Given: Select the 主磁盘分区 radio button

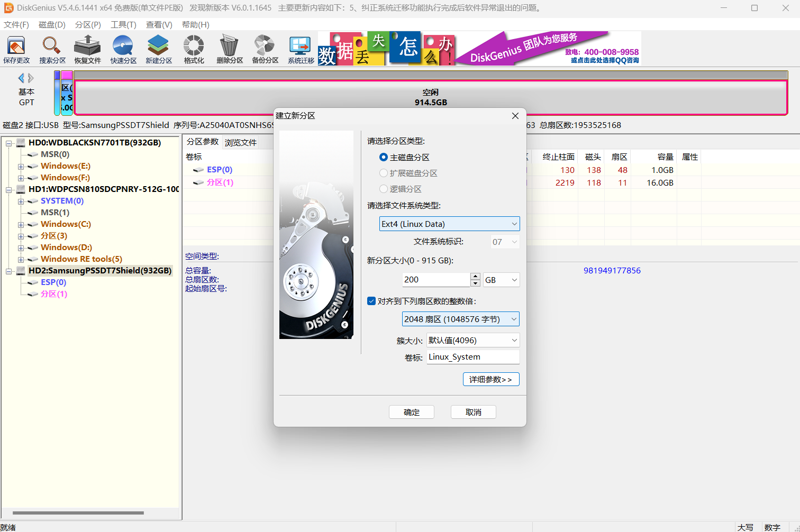Looking at the screenshot, I should [384, 157].
